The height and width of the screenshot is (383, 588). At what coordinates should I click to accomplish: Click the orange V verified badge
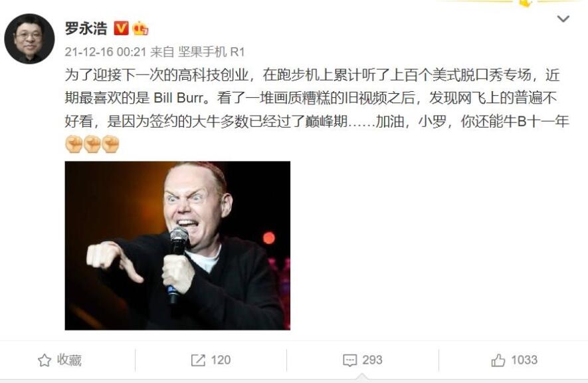click(121, 28)
